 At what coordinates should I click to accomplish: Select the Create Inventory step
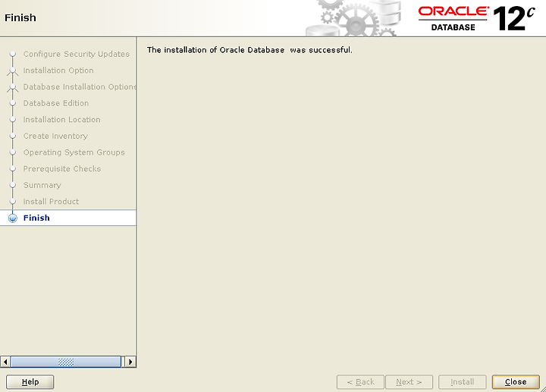tap(55, 136)
